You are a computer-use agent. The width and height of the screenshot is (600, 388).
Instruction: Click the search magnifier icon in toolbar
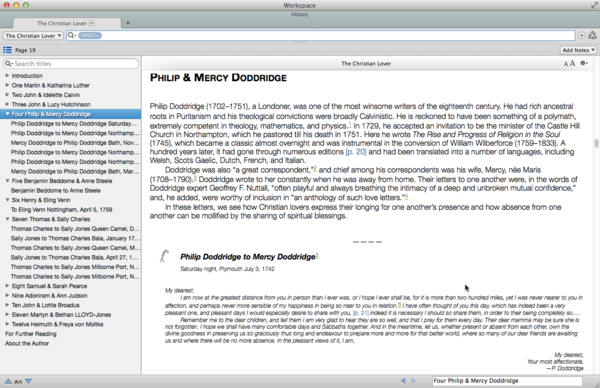[x=72, y=36]
